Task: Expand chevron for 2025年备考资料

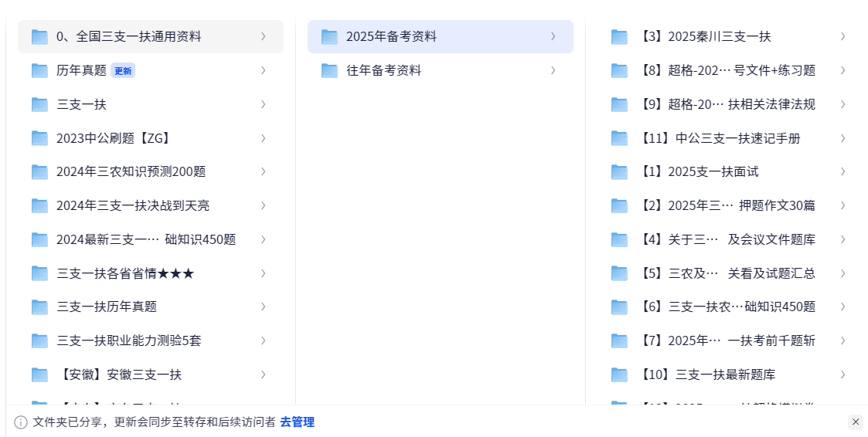Action: point(553,36)
